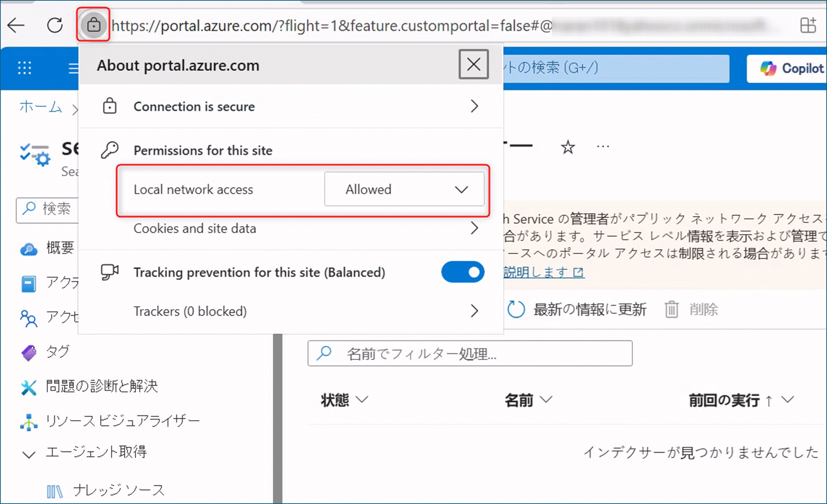Toggle Tracking prevention for this site
Screen dimensions: 827x504
click(x=462, y=272)
